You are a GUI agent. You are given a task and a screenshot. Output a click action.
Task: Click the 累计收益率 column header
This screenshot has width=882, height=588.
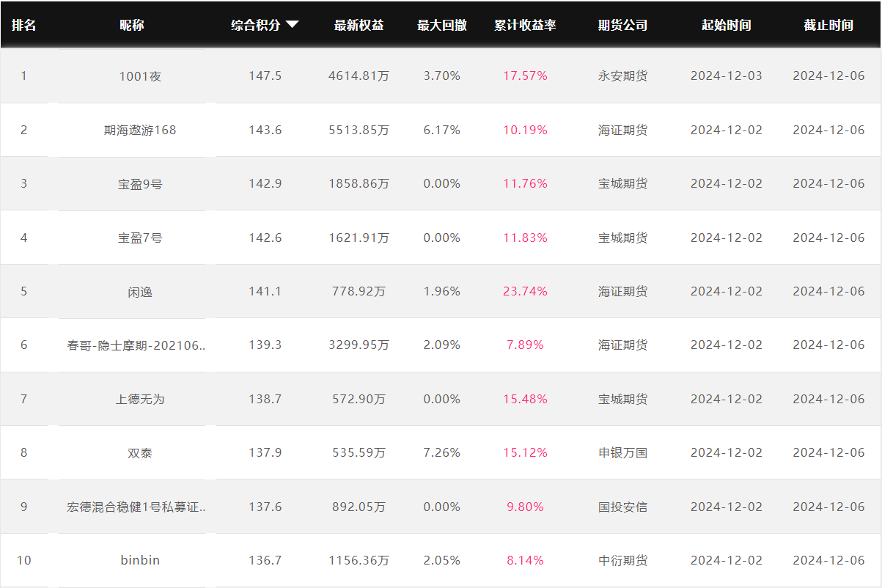click(525, 25)
